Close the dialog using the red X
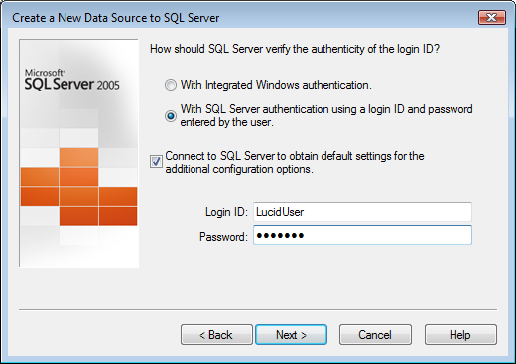This screenshot has width=516, height=364. [x=492, y=17]
